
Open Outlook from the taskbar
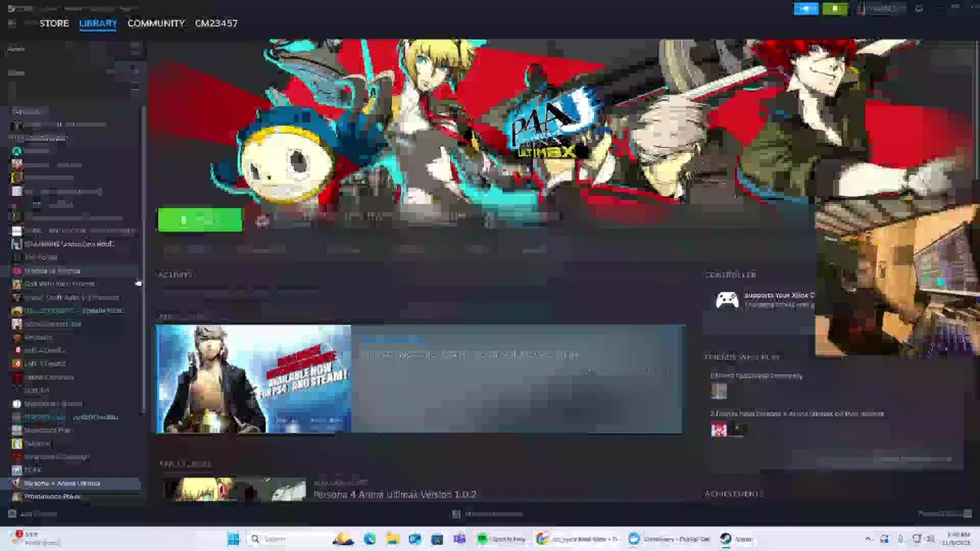(414, 539)
